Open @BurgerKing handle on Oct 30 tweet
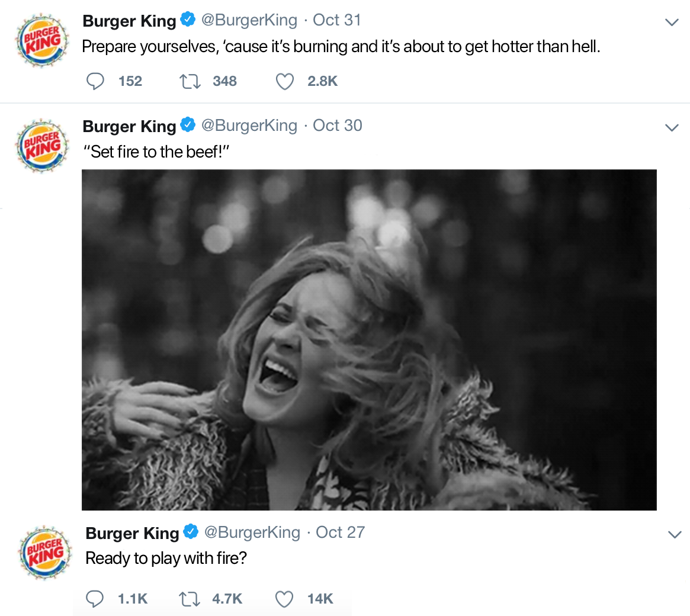 (249, 126)
